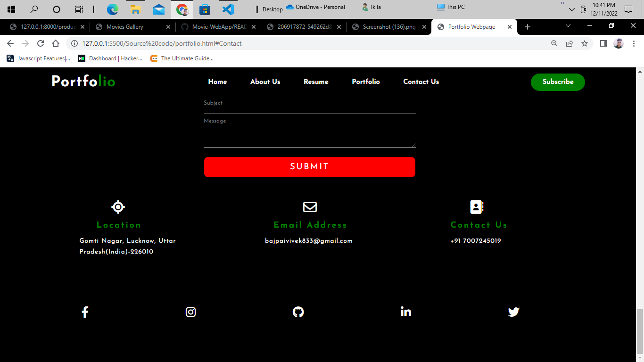
Task: Open the Twitter icon in the footer
Action: 513,312
